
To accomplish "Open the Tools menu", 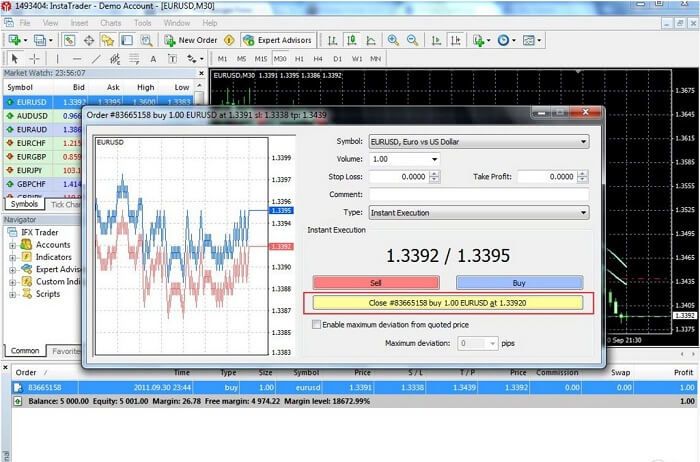I will pyautogui.click(x=142, y=23).
